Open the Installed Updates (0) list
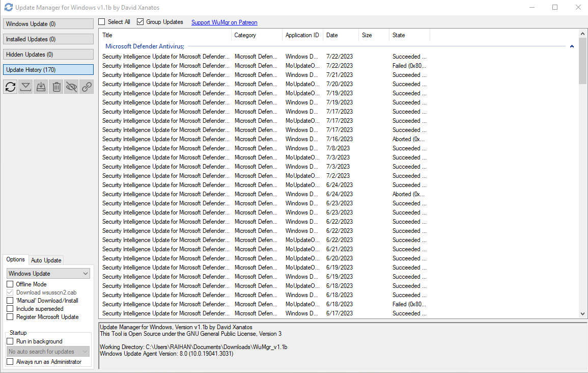This screenshot has width=588, height=373. [48, 39]
